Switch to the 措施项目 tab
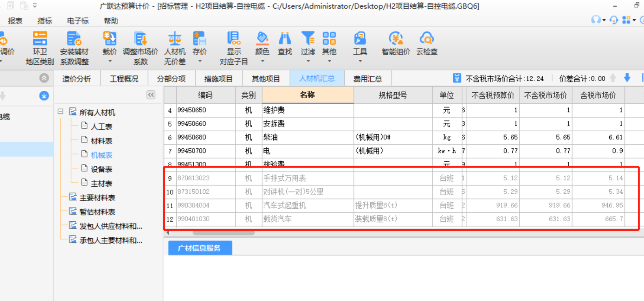644x301 pixels. coord(218,79)
